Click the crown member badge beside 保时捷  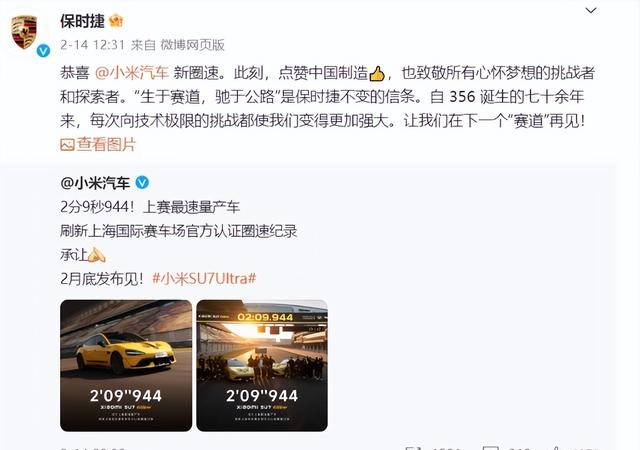pyautogui.click(x=116, y=21)
